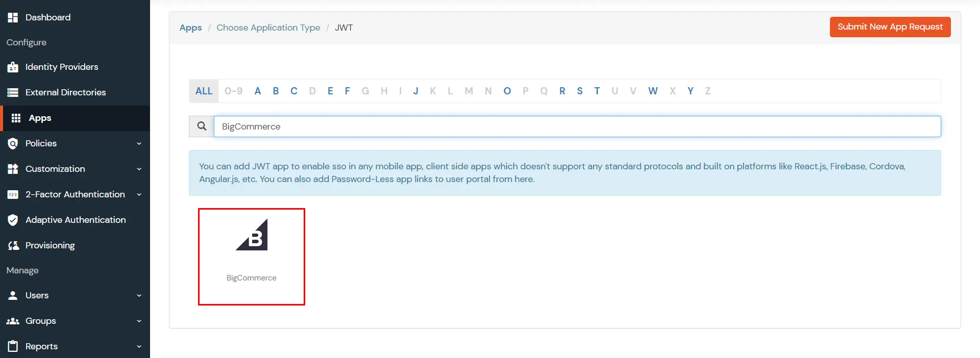
Task: Expand the Groups menu chevron
Action: pyautogui.click(x=139, y=321)
